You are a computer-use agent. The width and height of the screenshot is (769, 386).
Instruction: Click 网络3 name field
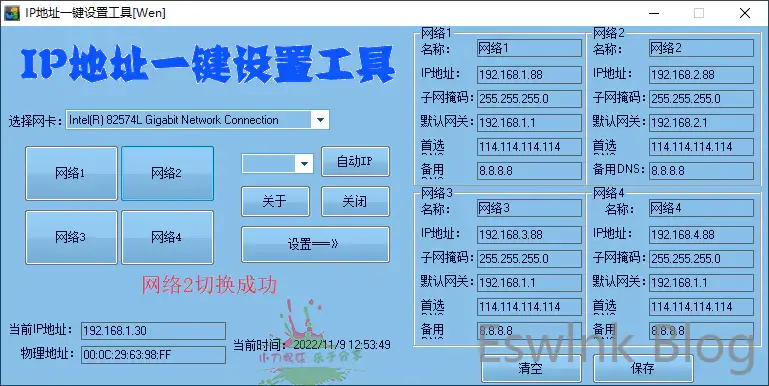(529, 208)
